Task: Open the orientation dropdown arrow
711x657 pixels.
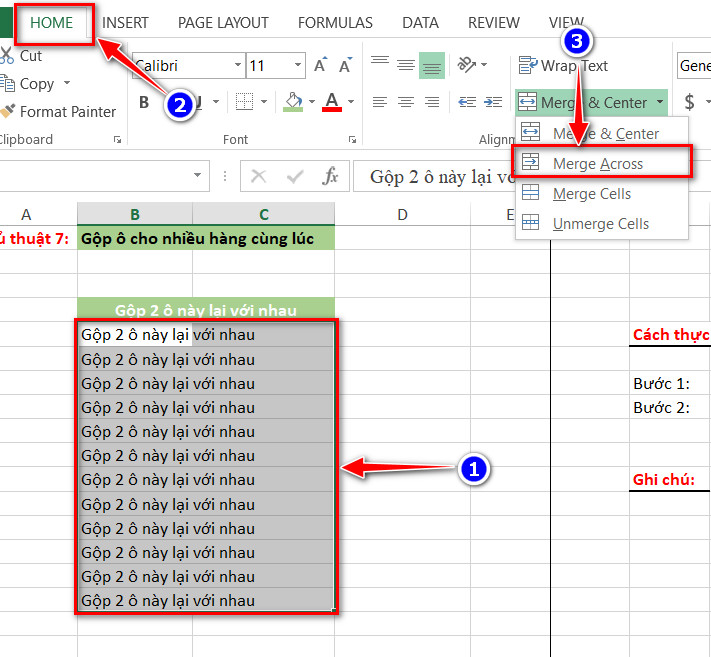Action: (484, 65)
